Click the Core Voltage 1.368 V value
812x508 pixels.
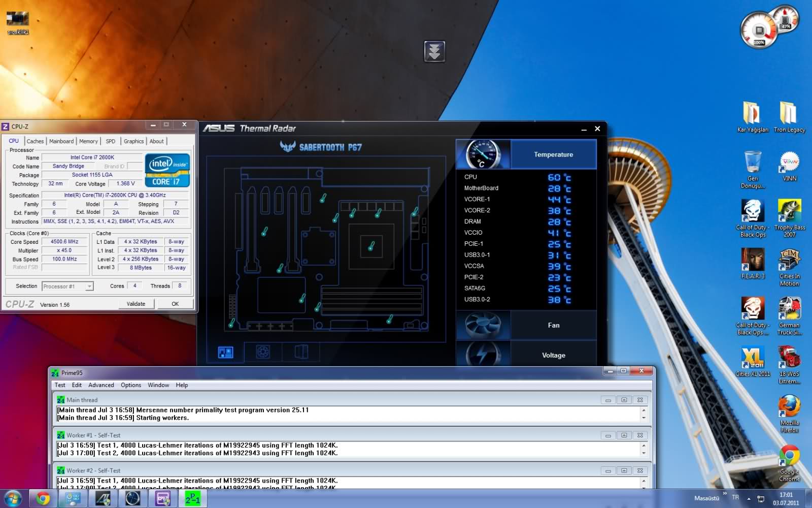125,183
